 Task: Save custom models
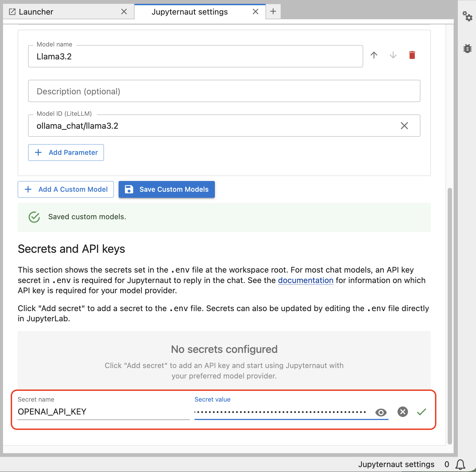tap(166, 189)
